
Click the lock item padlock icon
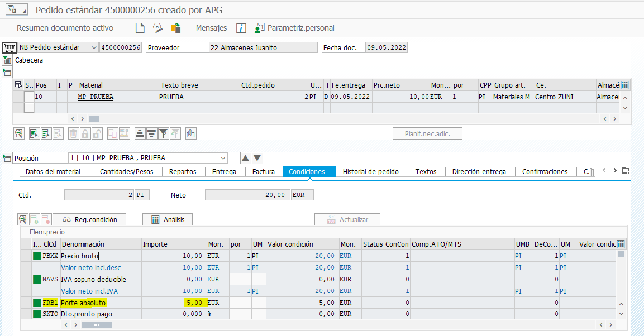coord(85,133)
